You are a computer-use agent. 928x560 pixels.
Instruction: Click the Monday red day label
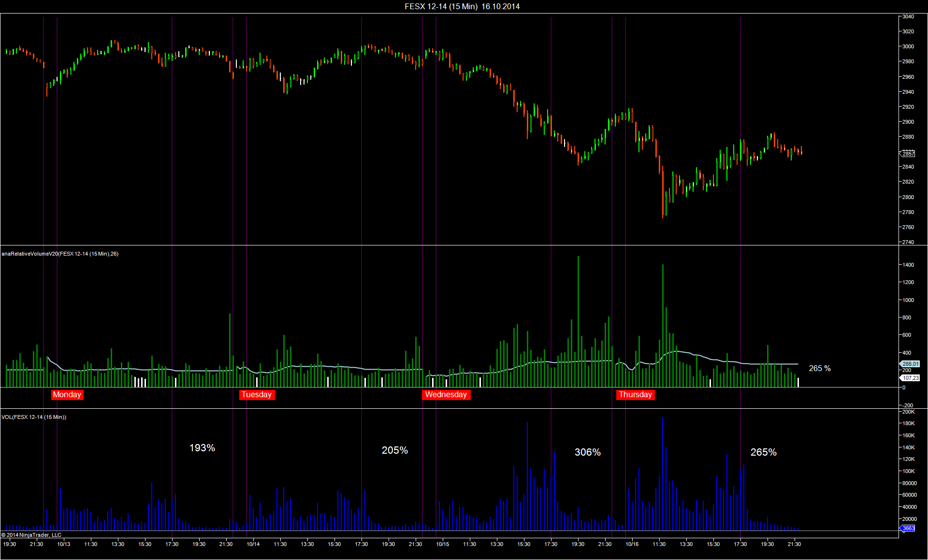tap(67, 395)
